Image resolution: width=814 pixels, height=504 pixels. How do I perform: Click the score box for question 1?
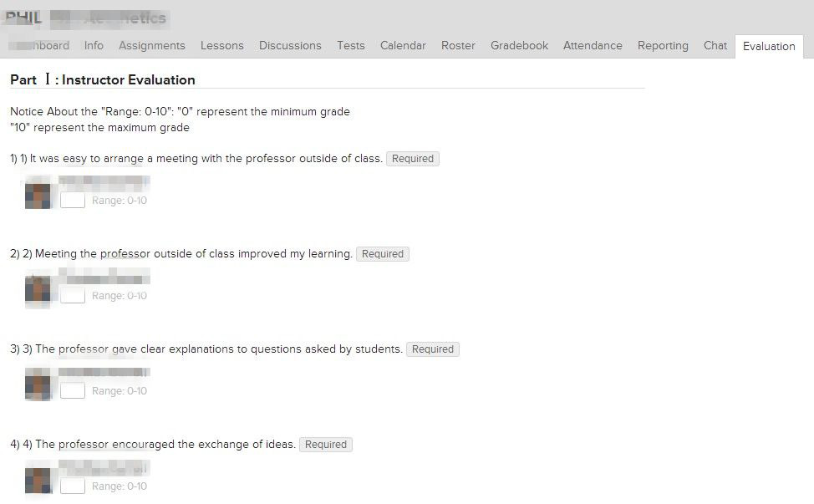73,201
